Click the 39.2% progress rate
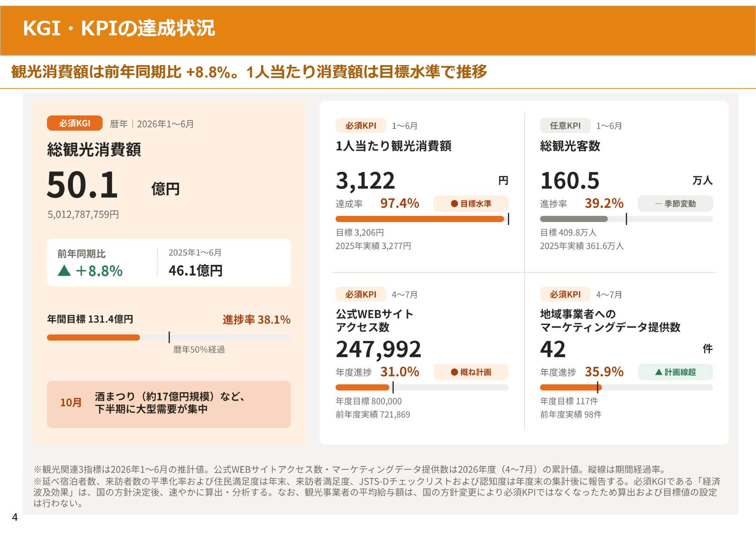Screen dimensions: 756x535 (x=604, y=203)
